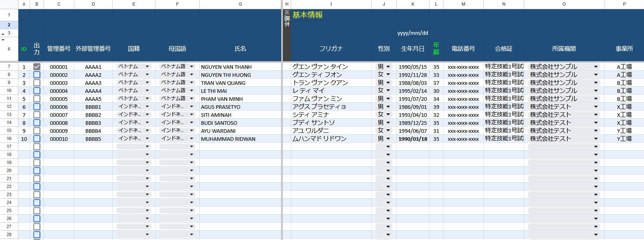The image size is (644, 240).
Task: Open nationality dropdown for NGUYEN VAN THANH
Action: click(x=134, y=66)
